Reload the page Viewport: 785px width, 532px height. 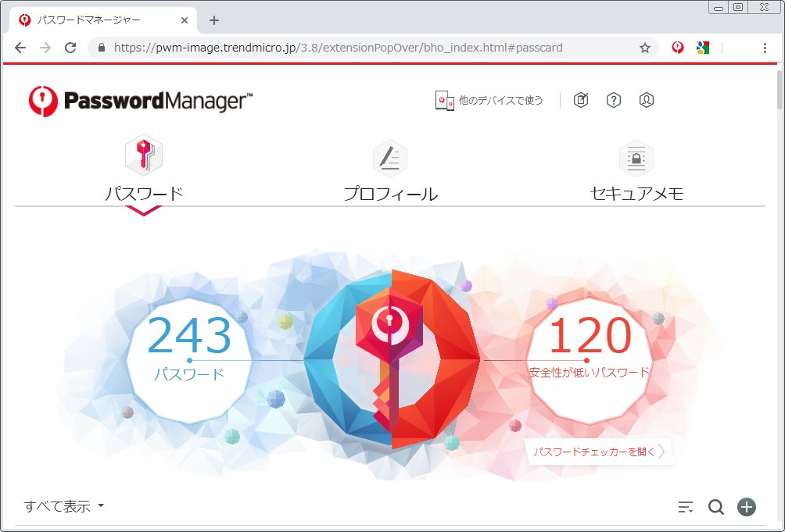(x=70, y=48)
